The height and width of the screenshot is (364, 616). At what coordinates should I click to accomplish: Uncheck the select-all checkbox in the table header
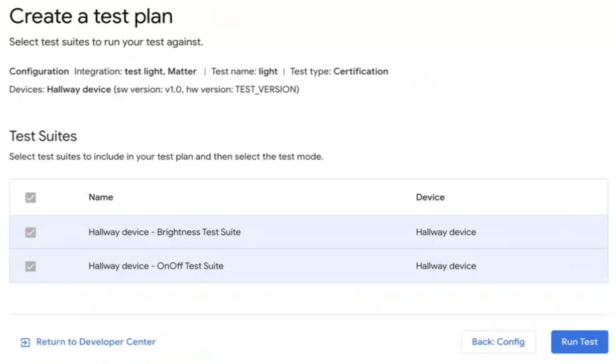30,197
